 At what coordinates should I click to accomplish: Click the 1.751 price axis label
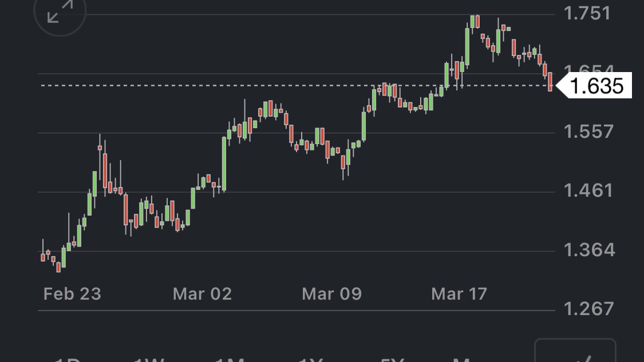point(587,13)
